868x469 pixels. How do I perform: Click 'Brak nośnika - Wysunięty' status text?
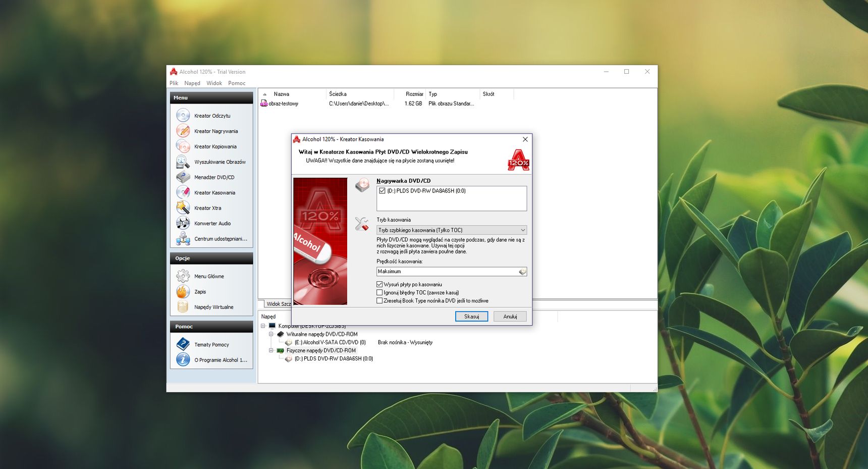(x=405, y=342)
